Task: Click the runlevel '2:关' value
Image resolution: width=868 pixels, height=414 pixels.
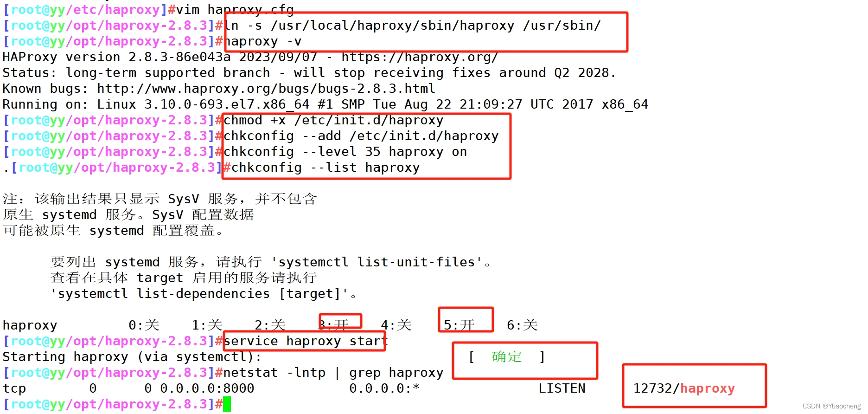Action: click(270, 325)
